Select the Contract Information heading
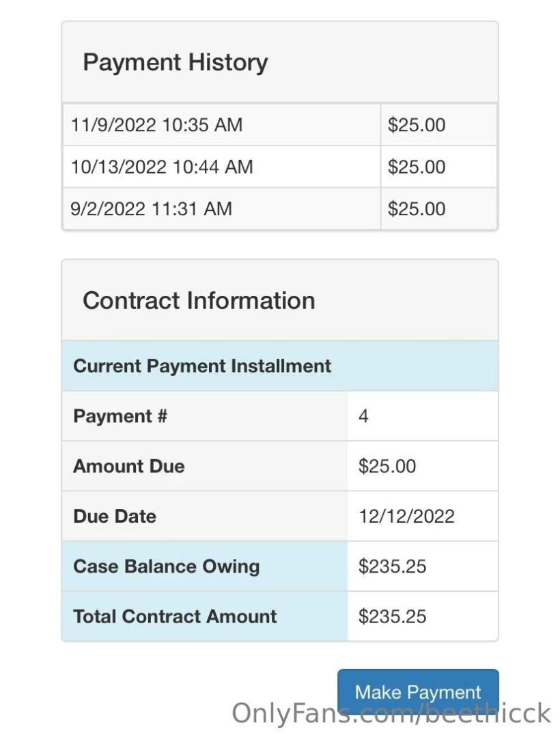Screen dimensions: 560x738 click(199, 301)
